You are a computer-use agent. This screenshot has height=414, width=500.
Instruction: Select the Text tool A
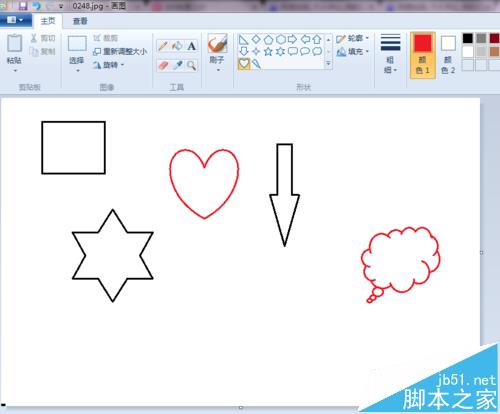click(x=191, y=46)
